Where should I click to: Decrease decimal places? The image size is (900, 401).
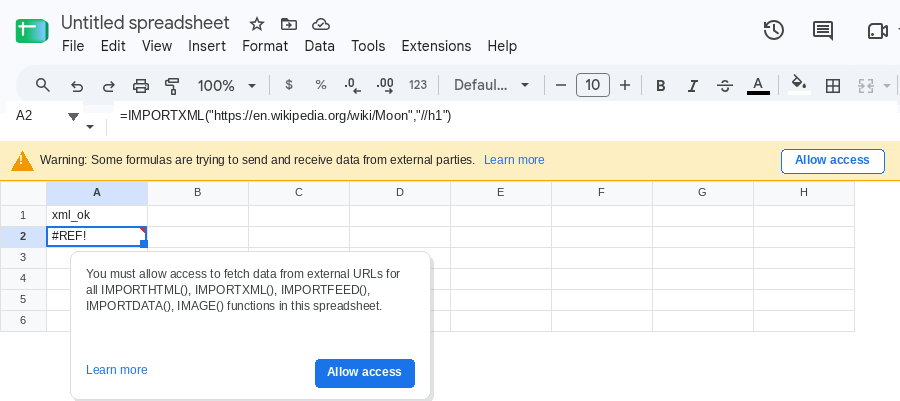pyautogui.click(x=352, y=85)
